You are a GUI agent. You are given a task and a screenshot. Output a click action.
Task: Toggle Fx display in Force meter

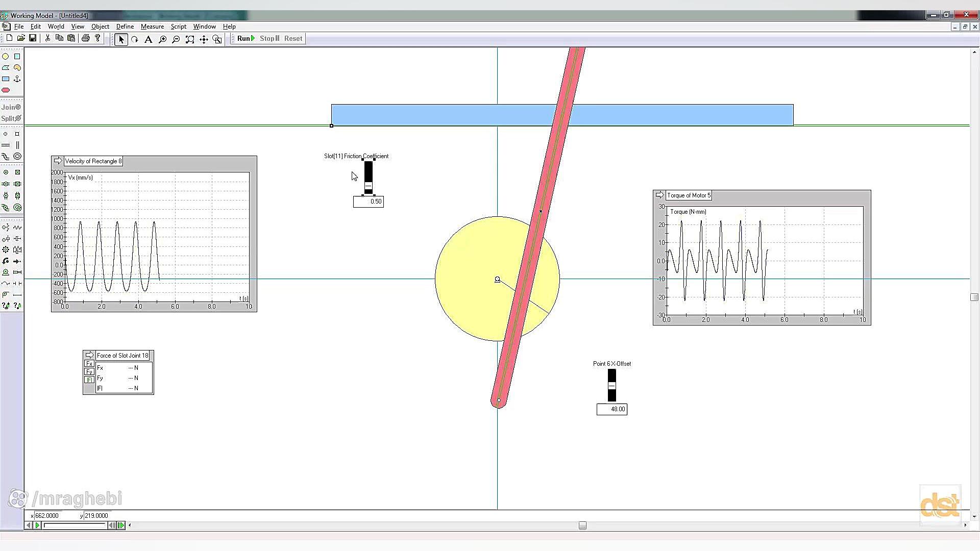(x=89, y=364)
